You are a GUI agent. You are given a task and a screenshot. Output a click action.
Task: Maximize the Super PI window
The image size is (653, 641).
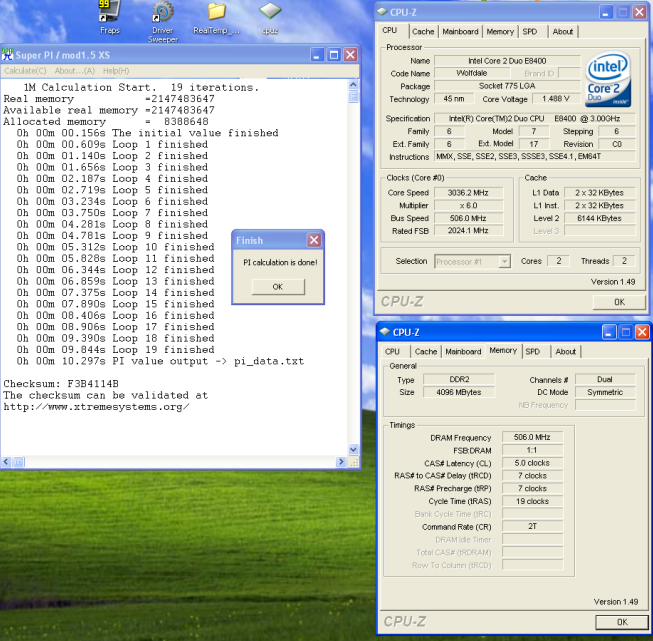[334, 55]
